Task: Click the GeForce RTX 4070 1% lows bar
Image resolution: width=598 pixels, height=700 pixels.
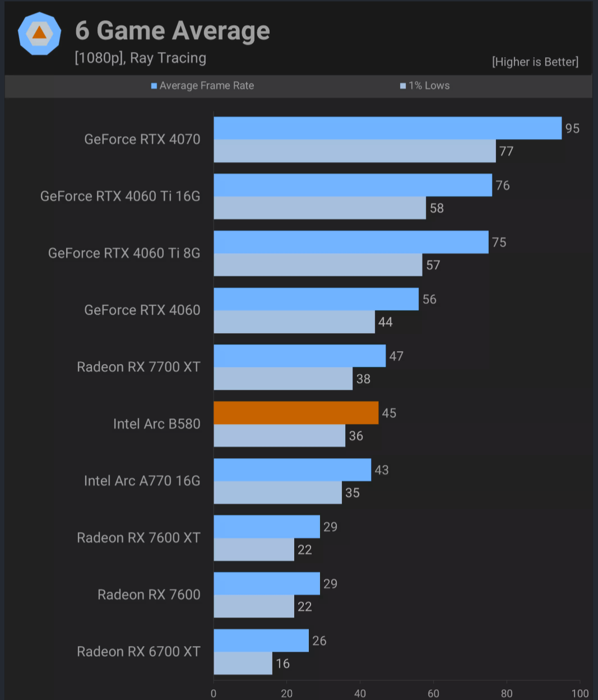Action: (x=354, y=151)
